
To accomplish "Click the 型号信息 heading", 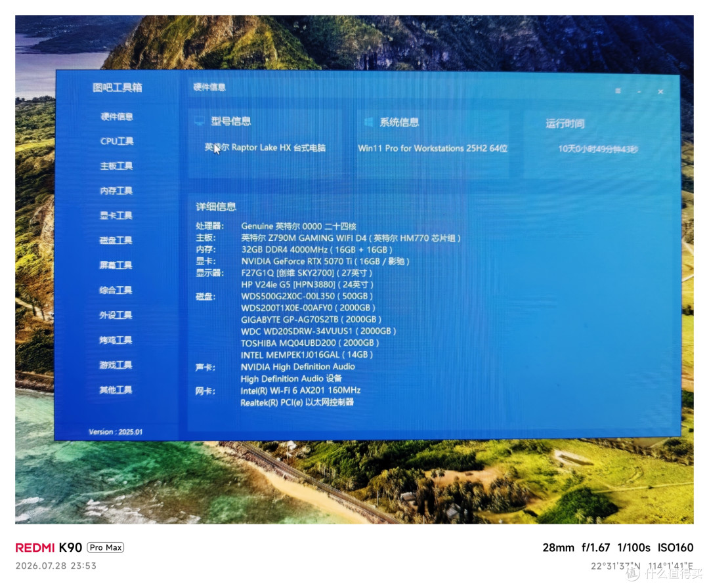I will coord(230,121).
